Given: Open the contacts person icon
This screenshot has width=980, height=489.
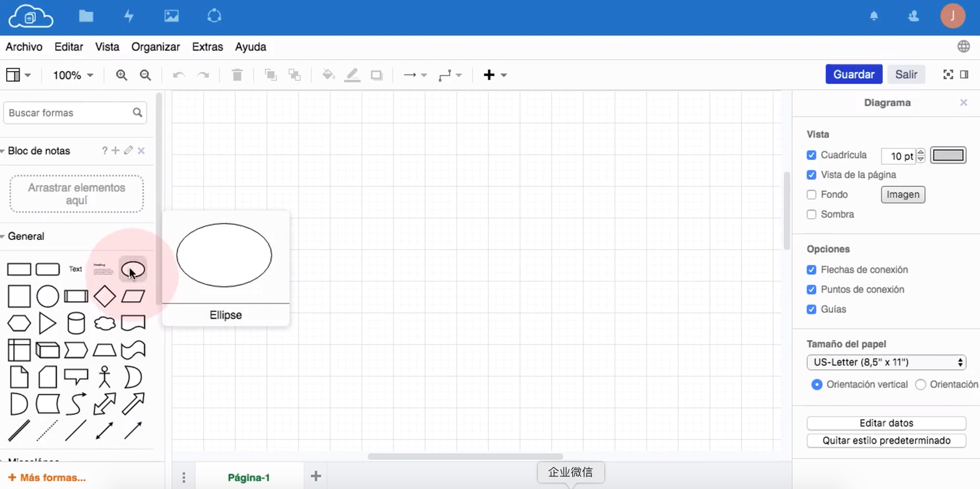Looking at the screenshot, I should pyautogui.click(x=913, y=16).
